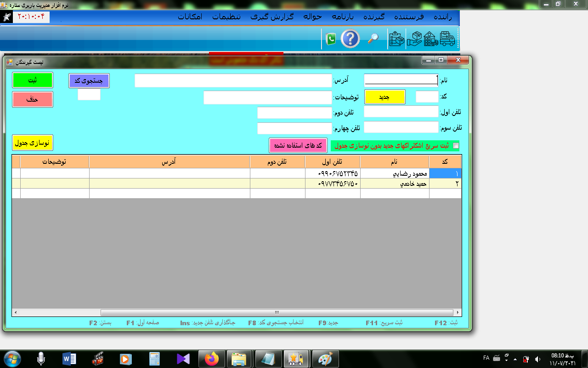The height and width of the screenshot is (368, 588).
Task: Open Paint from taskbar
Action: point(325,358)
